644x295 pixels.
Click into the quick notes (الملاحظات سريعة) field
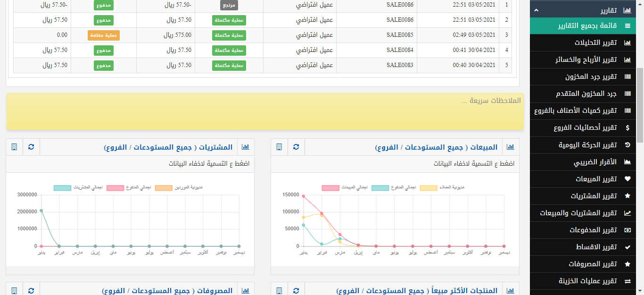coord(264,111)
